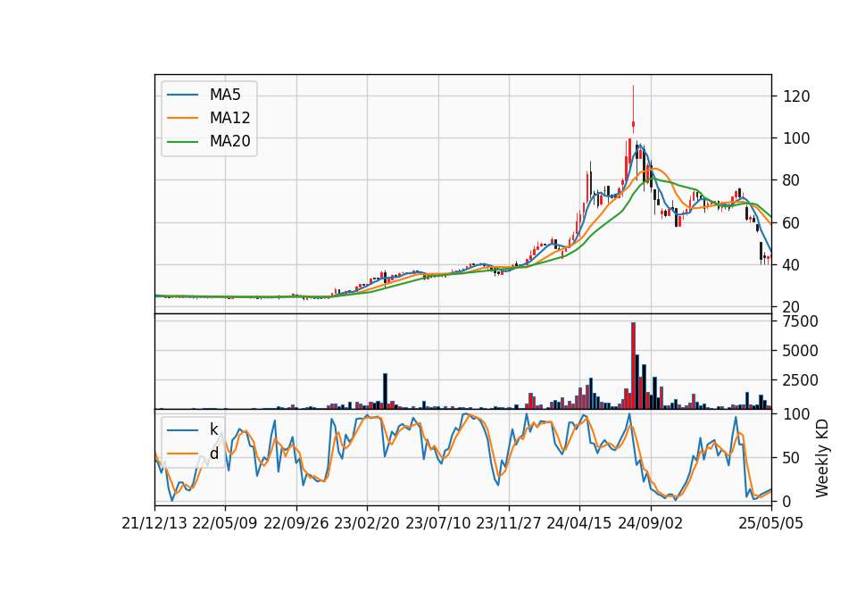Click the 25/05/05 date label
Image resolution: width=857 pixels, height=616 pixels.
(771, 523)
